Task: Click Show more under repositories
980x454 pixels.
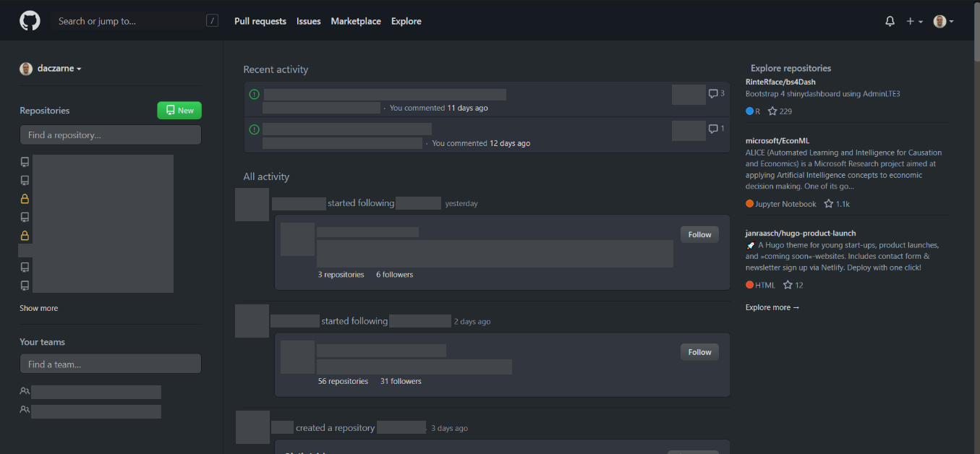Action: (x=39, y=308)
